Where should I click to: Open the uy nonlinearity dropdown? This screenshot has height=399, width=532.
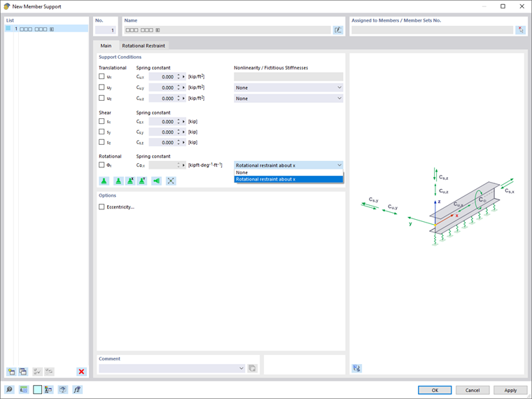tap(288, 87)
